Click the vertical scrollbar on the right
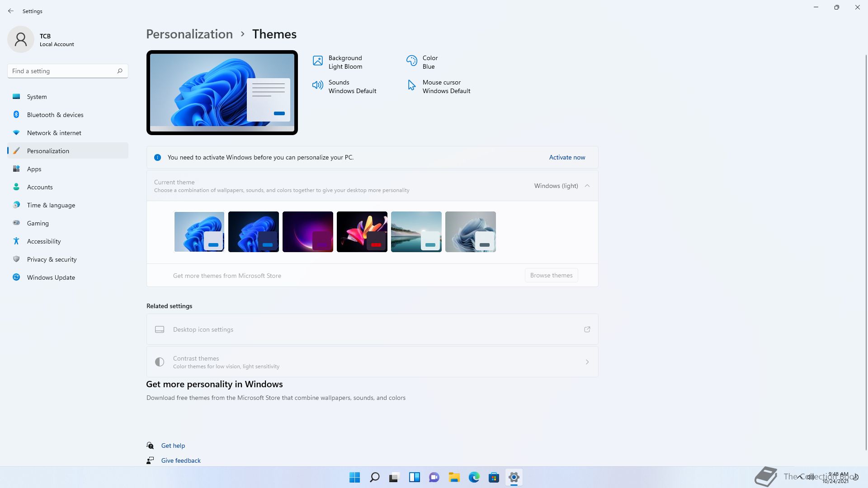The height and width of the screenshot is (488, 868). point(866,252)
